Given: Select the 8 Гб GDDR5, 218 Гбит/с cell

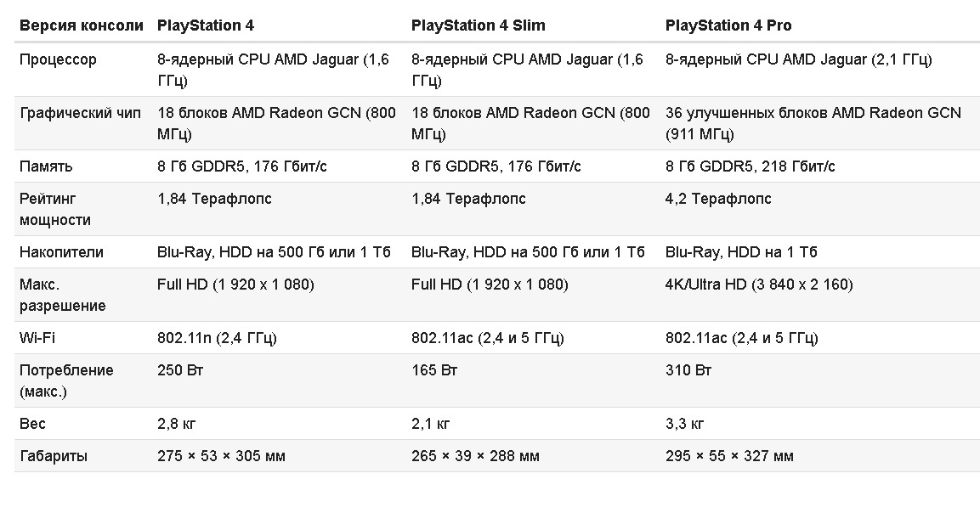Looking at the screenshot, I should tap(750, 166).
